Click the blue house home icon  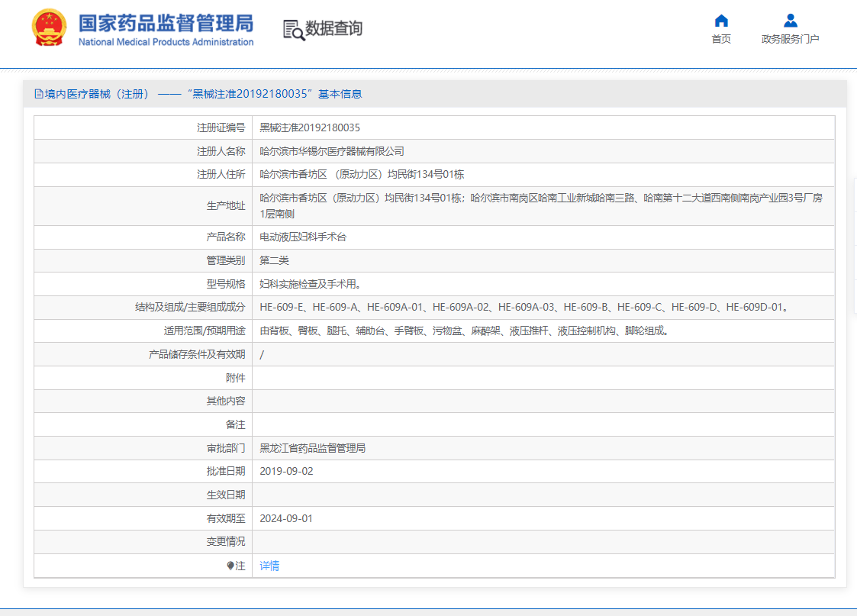pyautogui.click(x=720, y=21)
